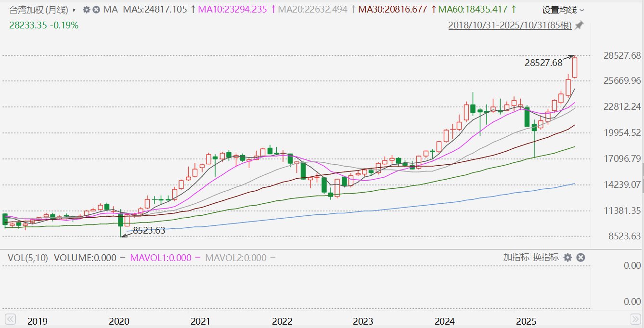Open the 2018/10/31-2025/10/31 date range link
Viewport: 644px width, 328px height.
pos(510,26)
